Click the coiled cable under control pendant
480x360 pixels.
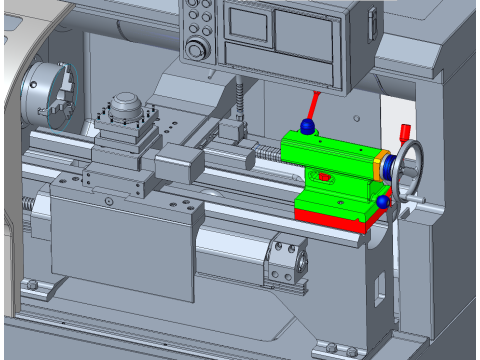[x=240, y=98]
